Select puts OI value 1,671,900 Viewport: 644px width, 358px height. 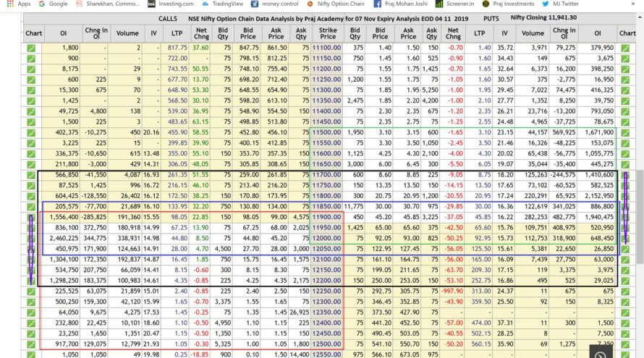click(x=599, y=132)
